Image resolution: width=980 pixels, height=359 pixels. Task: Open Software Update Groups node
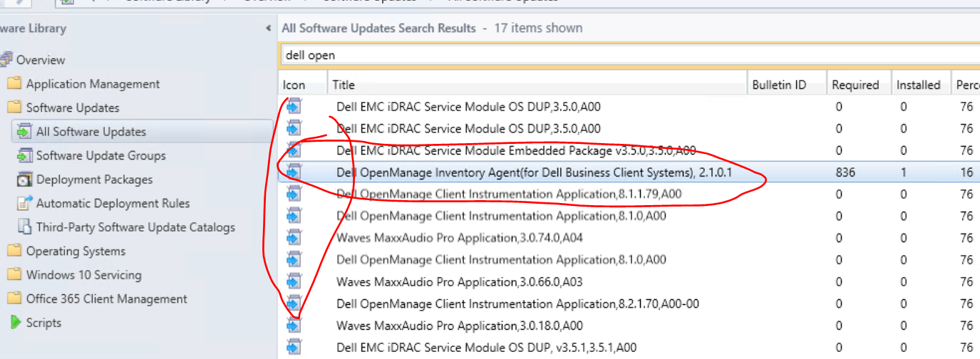point(101,155)
